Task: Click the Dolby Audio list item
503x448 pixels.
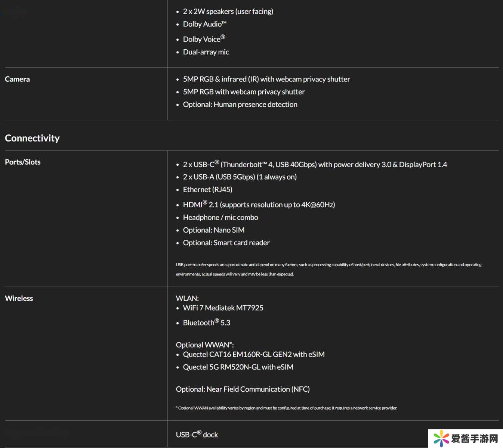Action: (204, 24)
